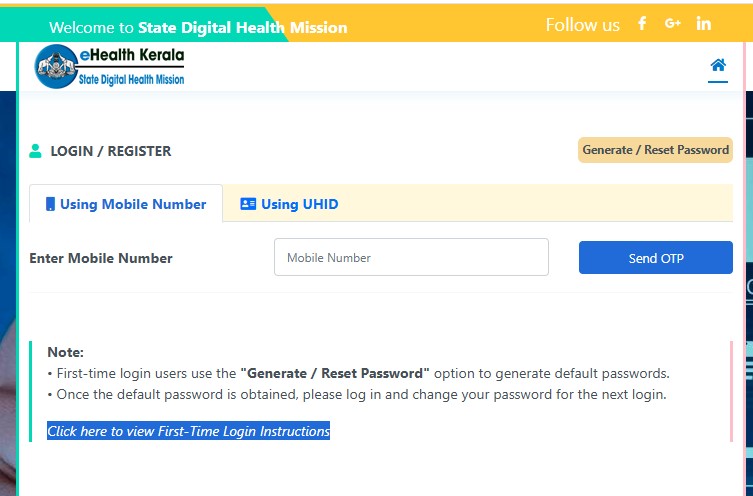Click the Welcome to State Digital Health Mission banner
753x496 pixels.
coord(198,27)
